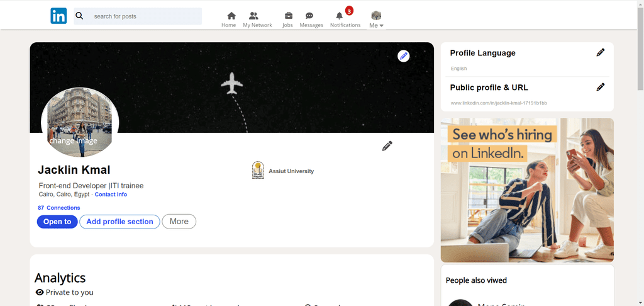Click the LinkedIn logo
Screen dimensions: 644x306
pos(58,16)
